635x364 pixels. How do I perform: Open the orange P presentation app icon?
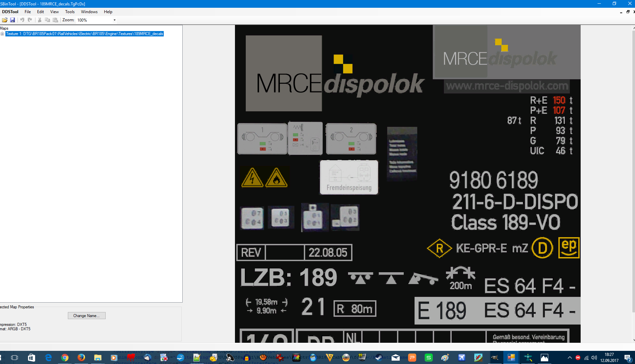coord(412,358)
